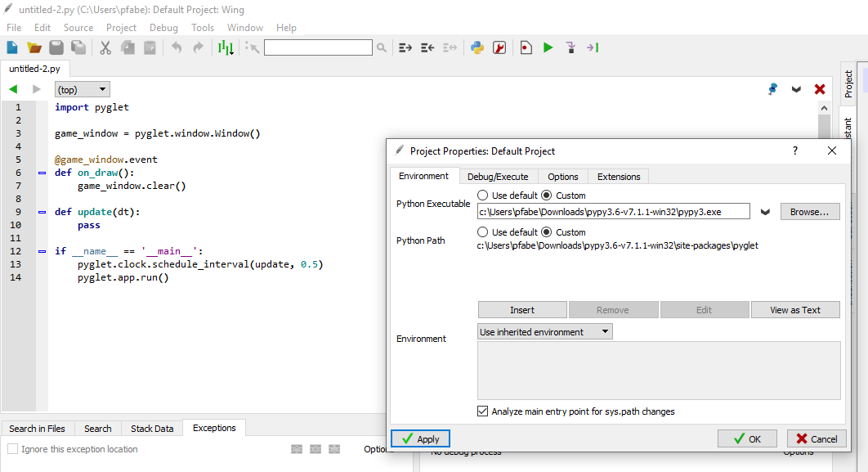Click the New File toolbar icon
The width and height of the screenshot is (868, 472).
click(x=12, y=47)
